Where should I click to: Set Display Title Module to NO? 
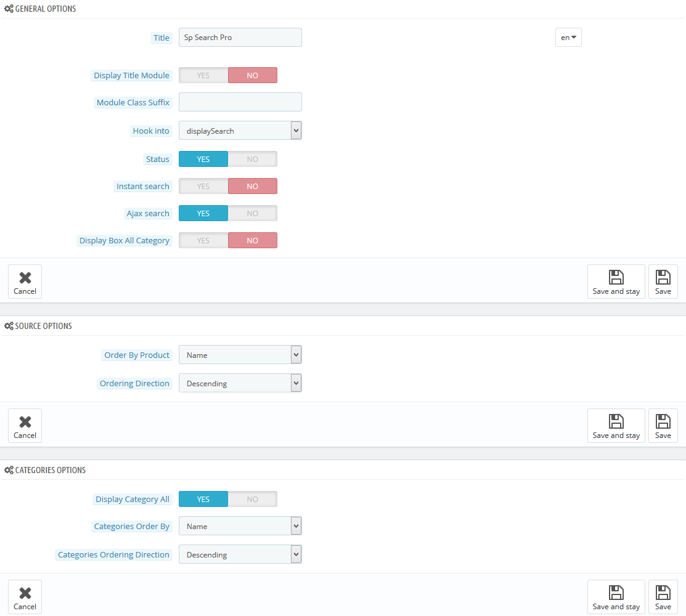(253, 75)
